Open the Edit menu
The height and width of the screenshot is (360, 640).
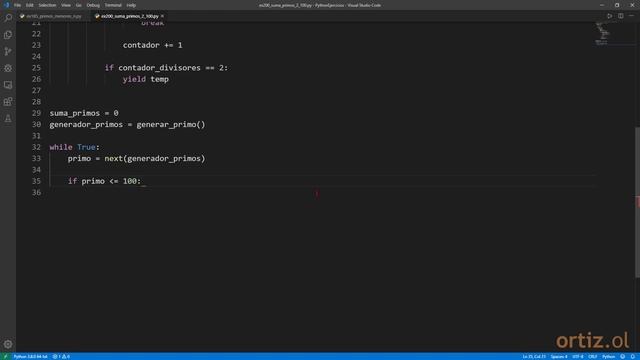point(29,5)
